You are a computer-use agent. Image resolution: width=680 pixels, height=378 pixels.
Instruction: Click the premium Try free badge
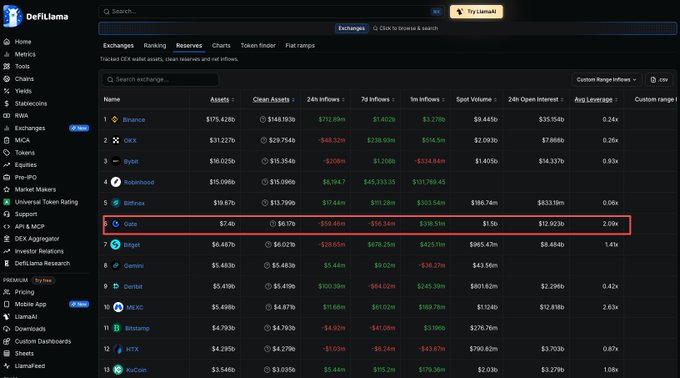(x=43, y=280)
